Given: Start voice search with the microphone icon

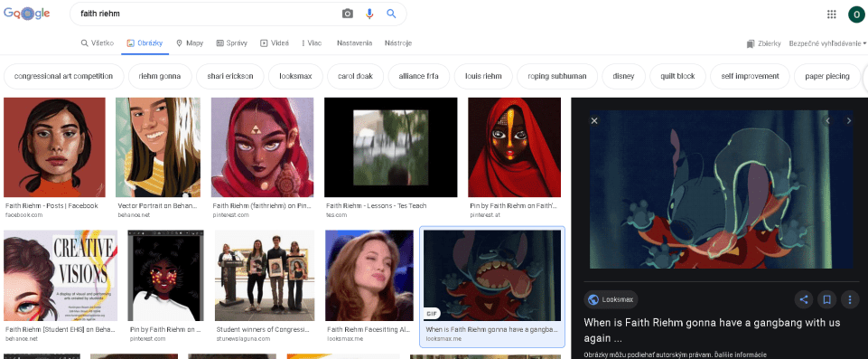Looking at the screenshot, I should click(x=369, y=14).
